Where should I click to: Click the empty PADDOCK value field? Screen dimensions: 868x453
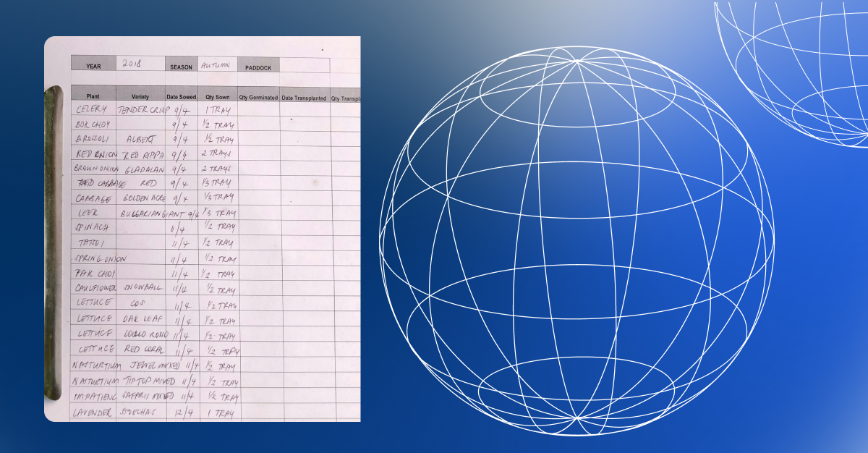pos(305,65)
